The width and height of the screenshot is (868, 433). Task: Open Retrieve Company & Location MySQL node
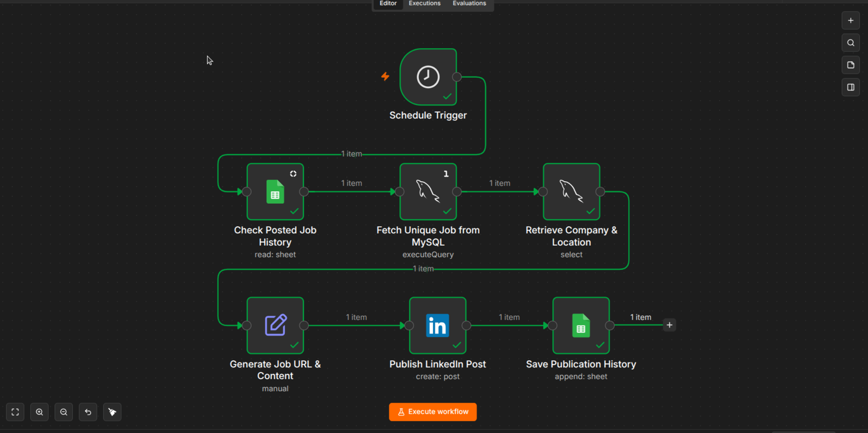[x=571, y=192]
